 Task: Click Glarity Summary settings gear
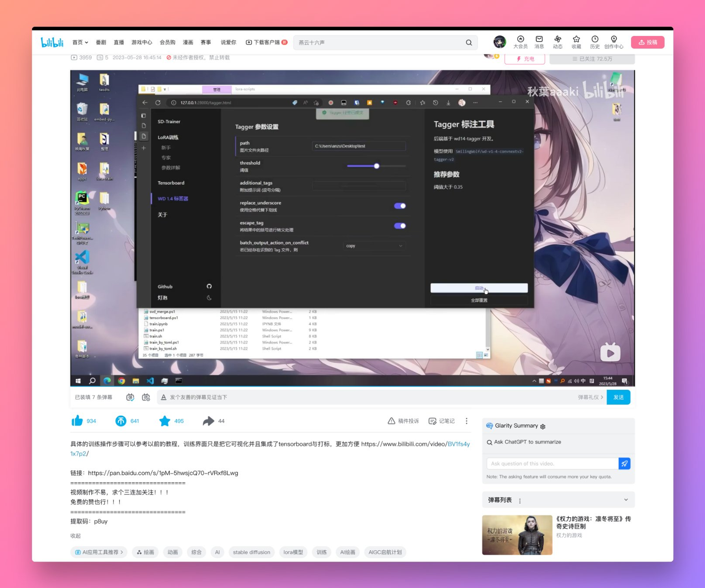[x=543, y=427]
